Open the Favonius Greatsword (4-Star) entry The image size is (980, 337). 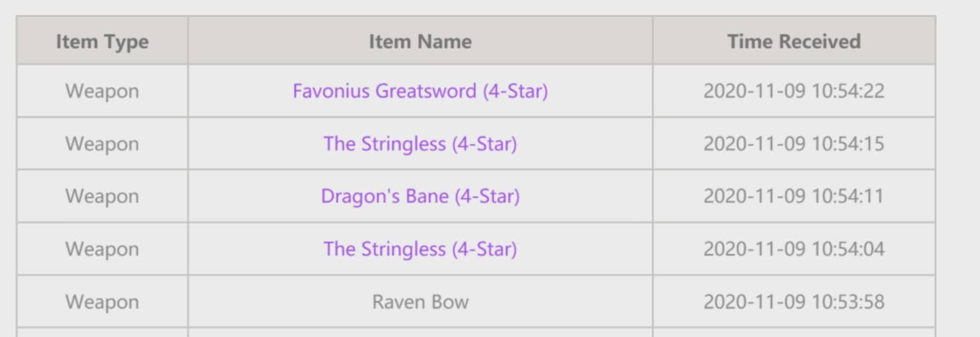pos(420,91)
